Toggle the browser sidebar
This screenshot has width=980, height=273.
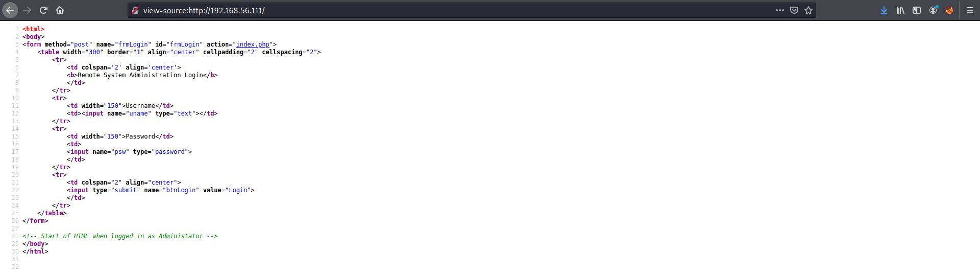(917, 10)
